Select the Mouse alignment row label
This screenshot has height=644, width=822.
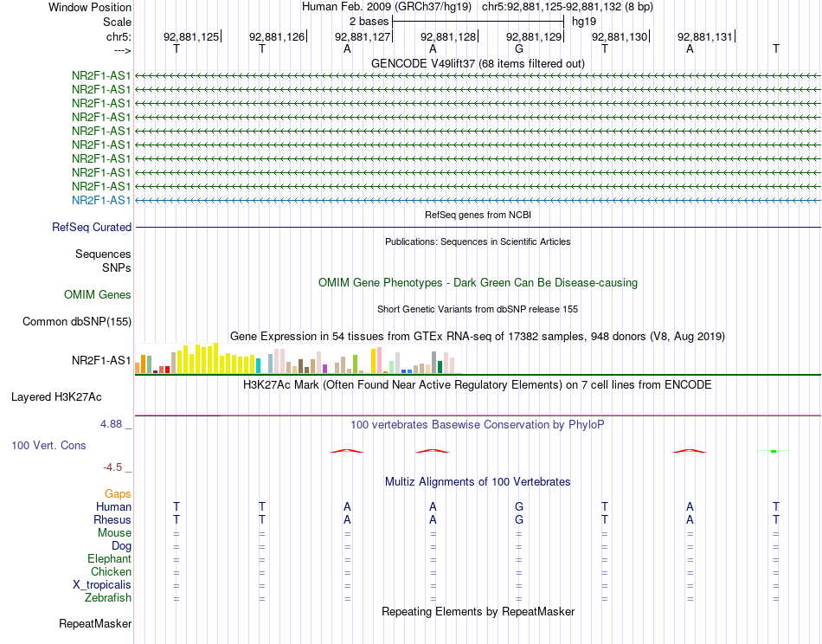114,533
